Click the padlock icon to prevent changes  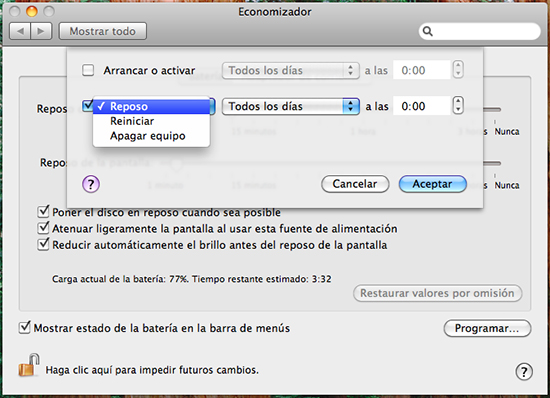[x=29, y=365]
